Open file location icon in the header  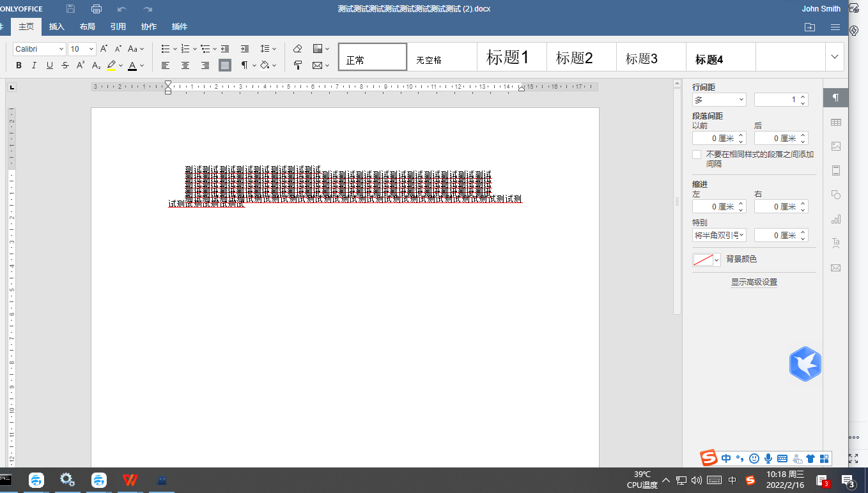(x=810, y=27)
